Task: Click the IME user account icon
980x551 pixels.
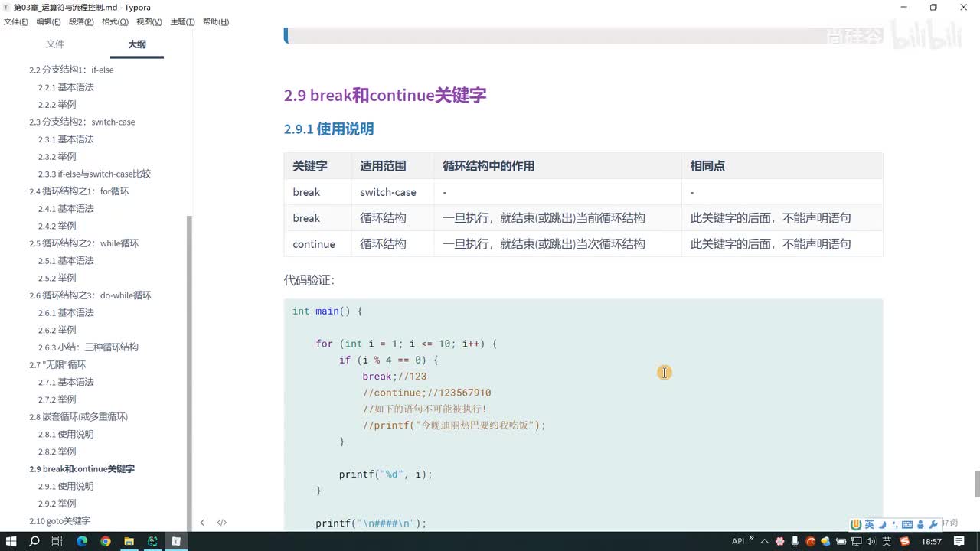Action: coord(920,524)
